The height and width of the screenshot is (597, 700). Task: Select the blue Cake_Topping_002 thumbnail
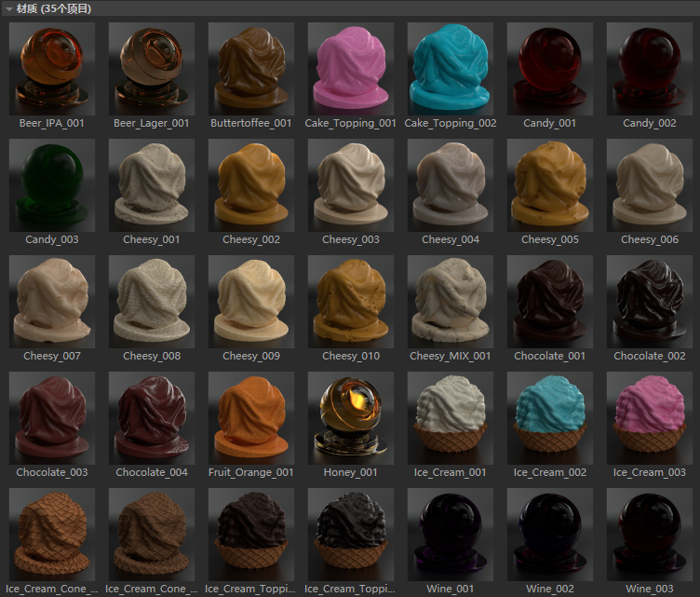click(450, 69)
